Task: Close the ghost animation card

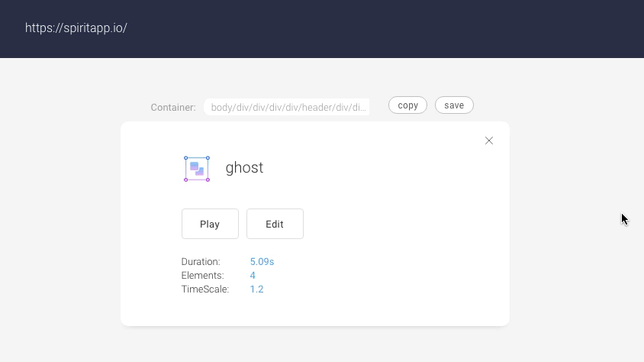Action: click(489, 141)
